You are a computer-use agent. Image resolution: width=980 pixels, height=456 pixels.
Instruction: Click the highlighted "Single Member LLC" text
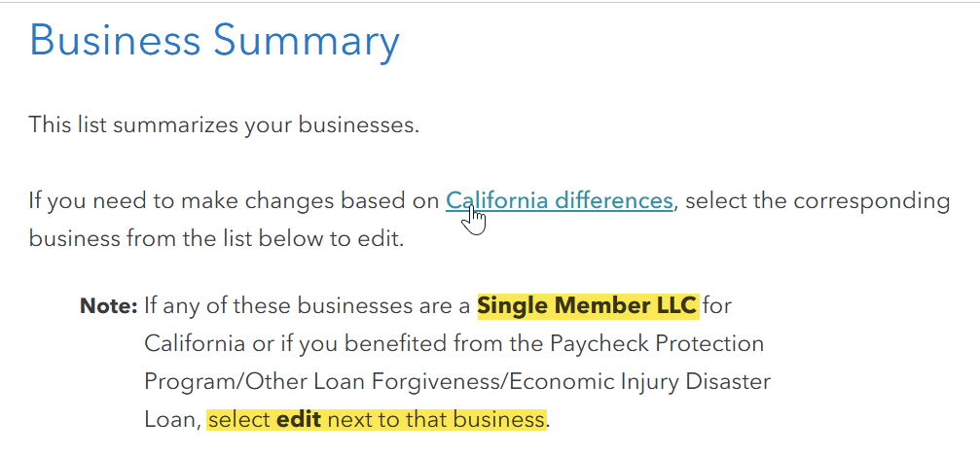[x=587, y=306]
